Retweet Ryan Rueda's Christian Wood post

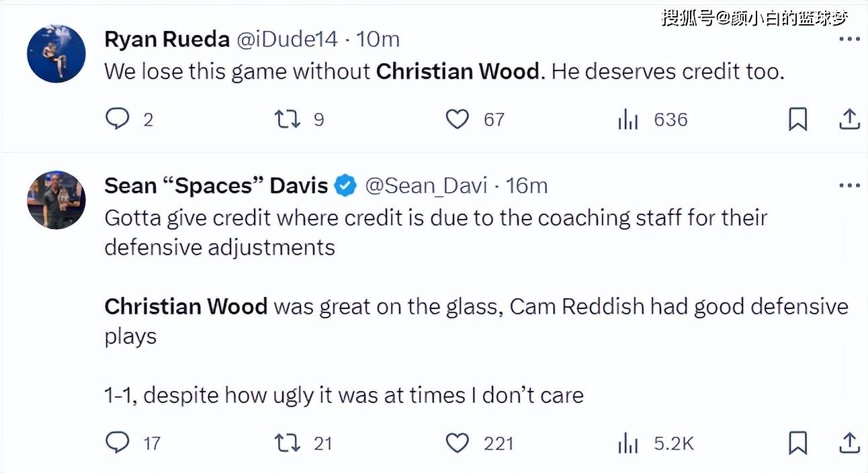click(288, 120)
